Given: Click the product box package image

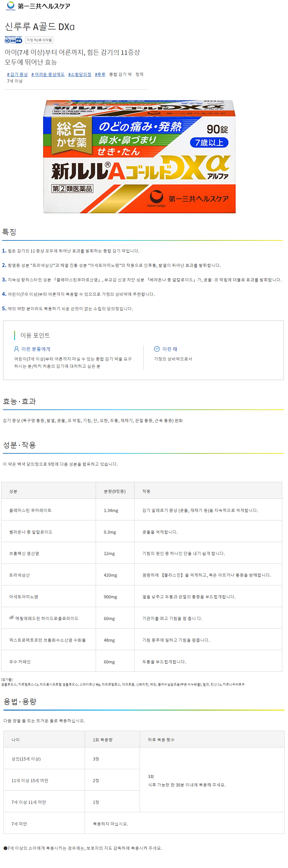Looking at the screenshot, I should pos(139,156).
